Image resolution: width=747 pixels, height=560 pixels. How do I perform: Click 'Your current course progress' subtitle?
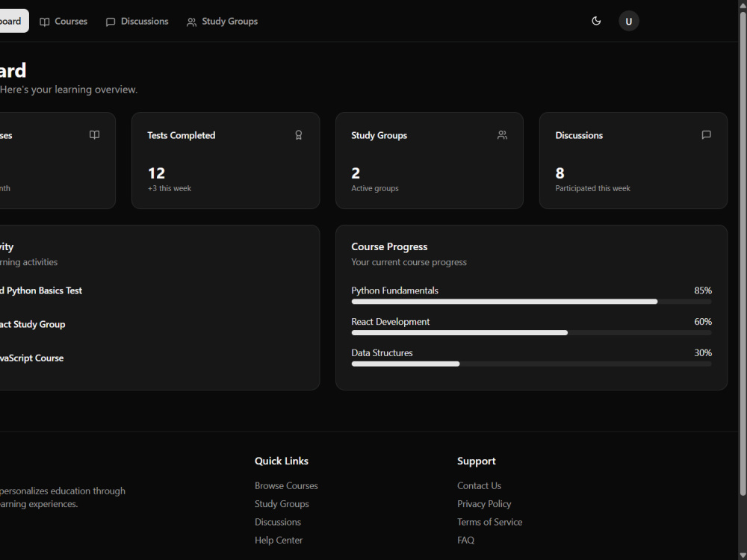409,262
